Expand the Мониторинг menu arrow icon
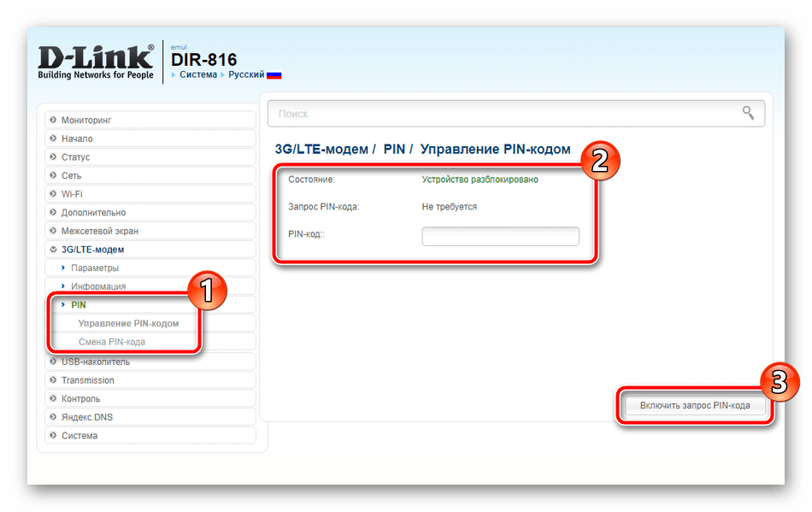Screen dimensions: 812x512 [53, 120]
